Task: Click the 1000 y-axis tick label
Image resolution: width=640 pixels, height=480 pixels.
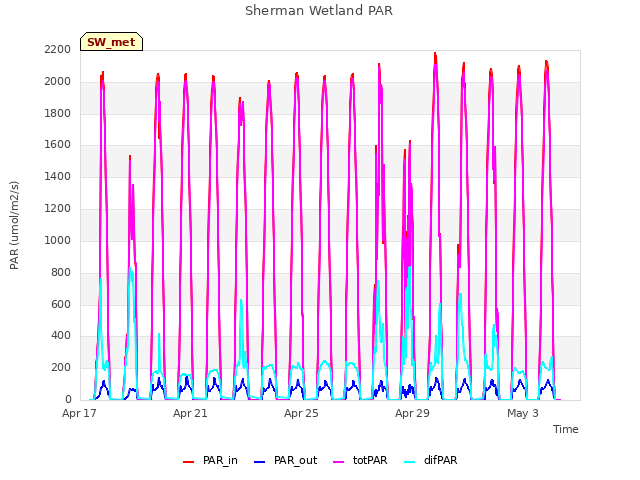Action: coord(58,240)
